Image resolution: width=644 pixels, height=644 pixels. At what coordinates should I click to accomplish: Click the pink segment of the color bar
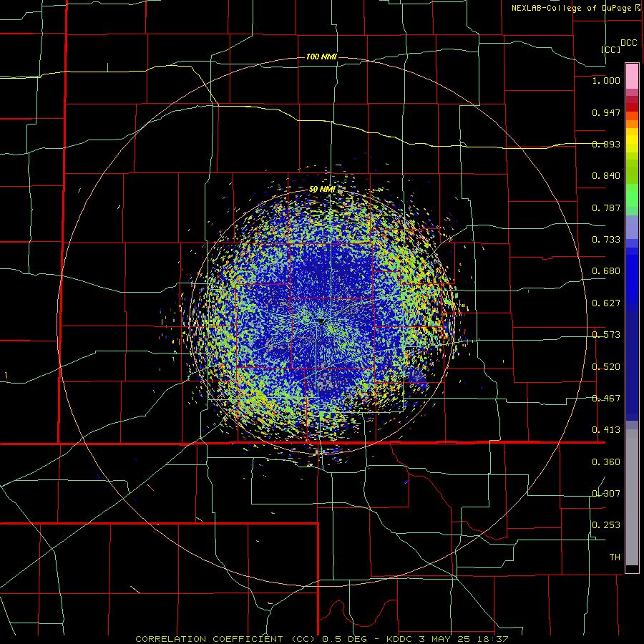[632, 77]
